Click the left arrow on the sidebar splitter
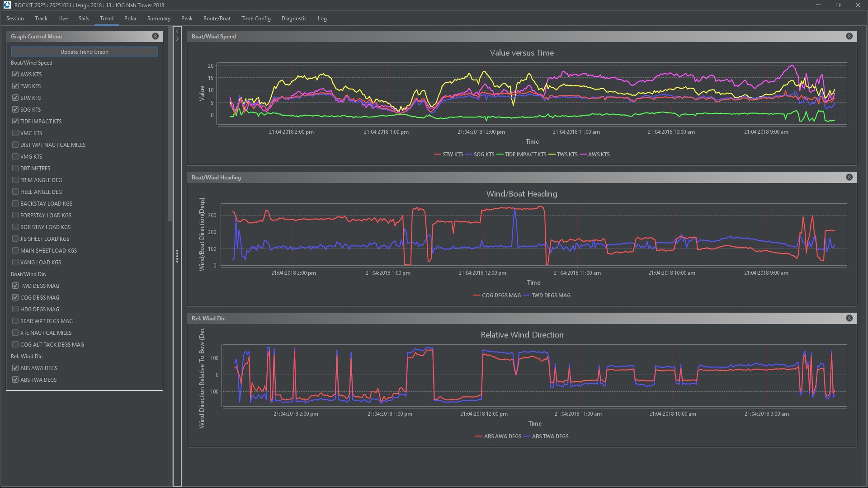This screenshot has width=868, height=488. pos(177,32)
